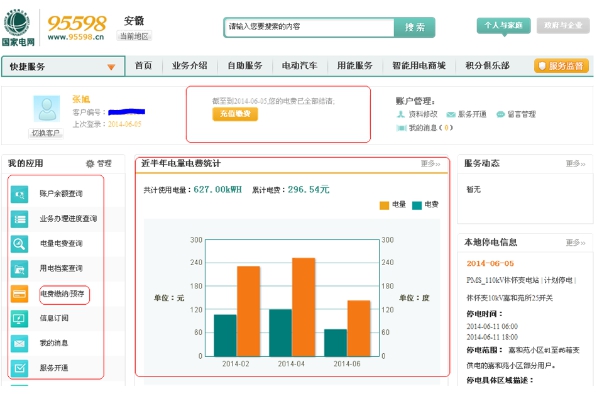Open 账户余额查询 in 我的应用

pos(61,194)
